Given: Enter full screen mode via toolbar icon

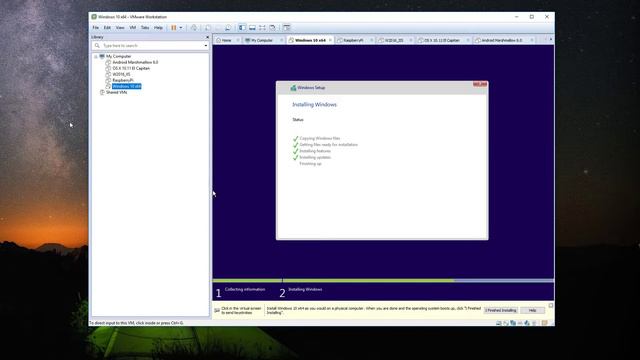Looking at the screenshot, I should point(262,28).
